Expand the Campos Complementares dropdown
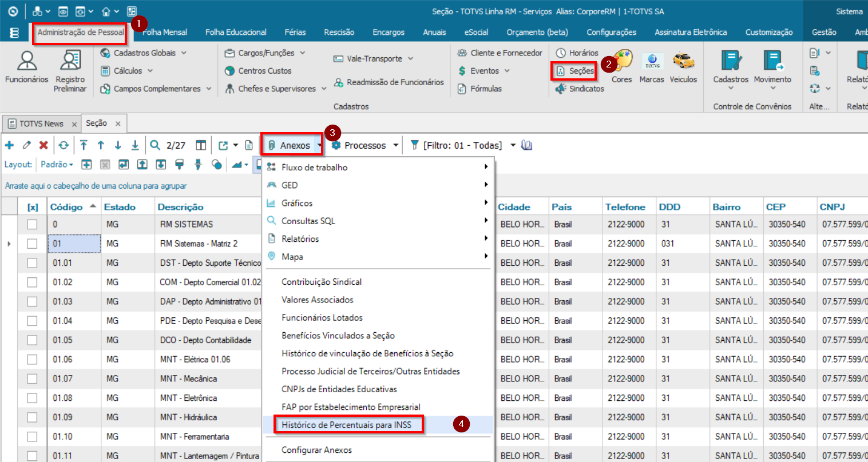This screenshot has height=462, width=868. pyautogui.click(x=209, y=89)
